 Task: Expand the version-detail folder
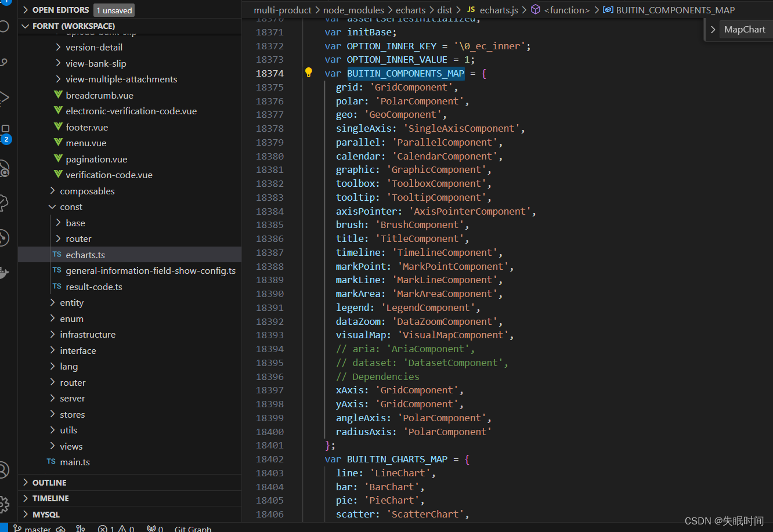[58, 47]
